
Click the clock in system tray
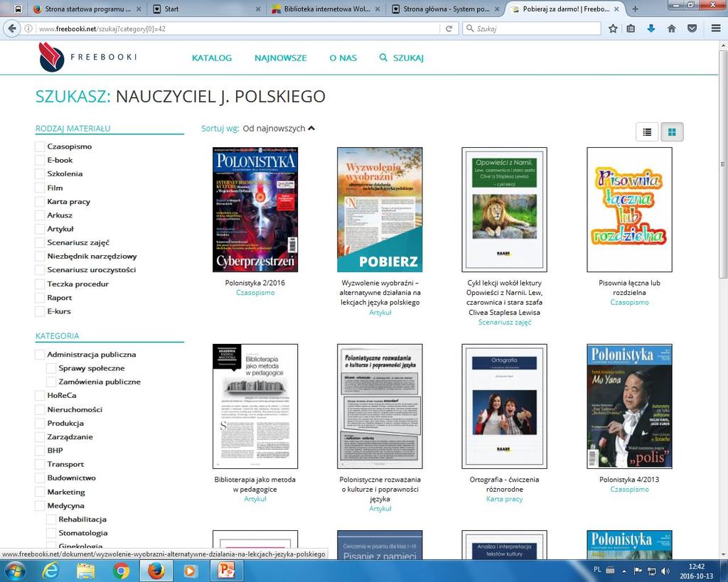point(696,571)
